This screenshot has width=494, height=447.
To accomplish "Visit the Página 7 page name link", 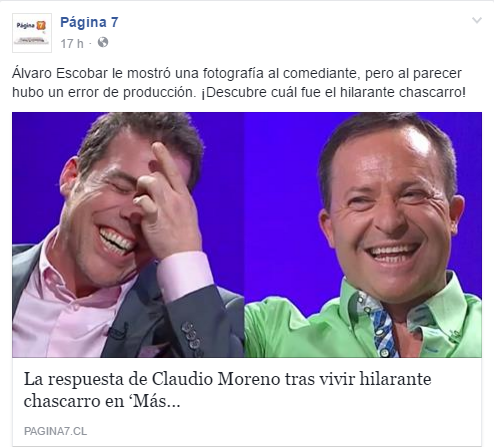I will click(89, 22).
